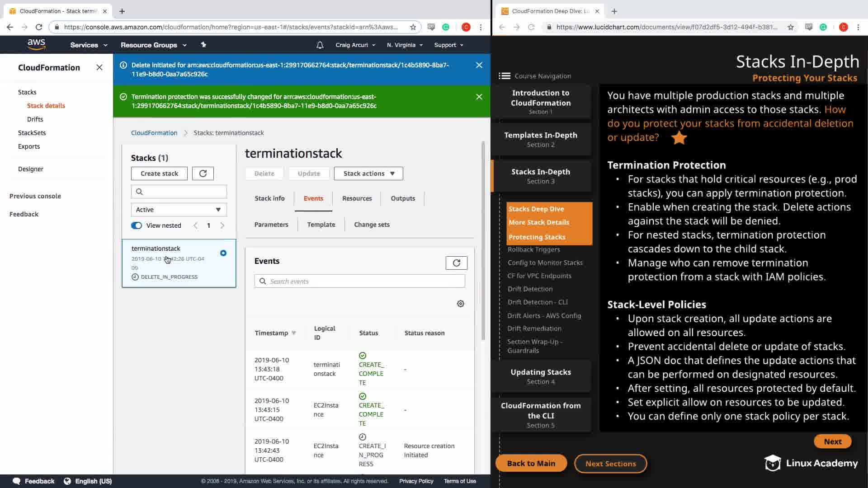Click the orange star in the slide
The height and width of the screenshot is (488, 868).
679,138
